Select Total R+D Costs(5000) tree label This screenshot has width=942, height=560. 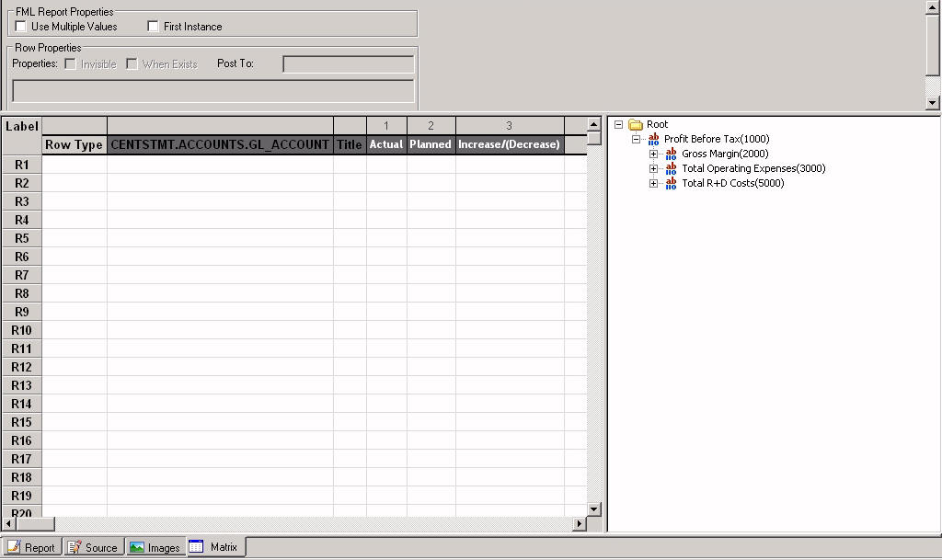(x=733, y=183)
